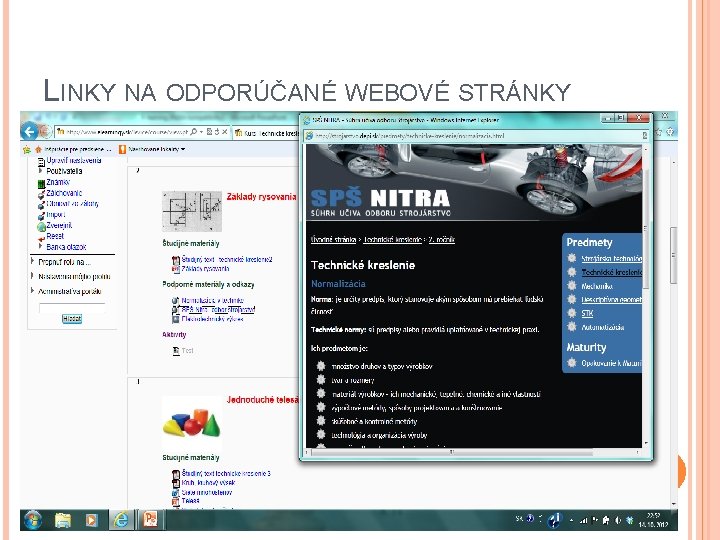
Task: Expand Prepnúť rolu na section
Action: click(x=33, y=262)
